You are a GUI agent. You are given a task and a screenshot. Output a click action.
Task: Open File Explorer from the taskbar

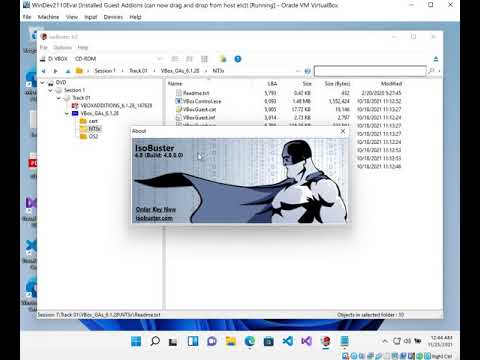point(231,341)
